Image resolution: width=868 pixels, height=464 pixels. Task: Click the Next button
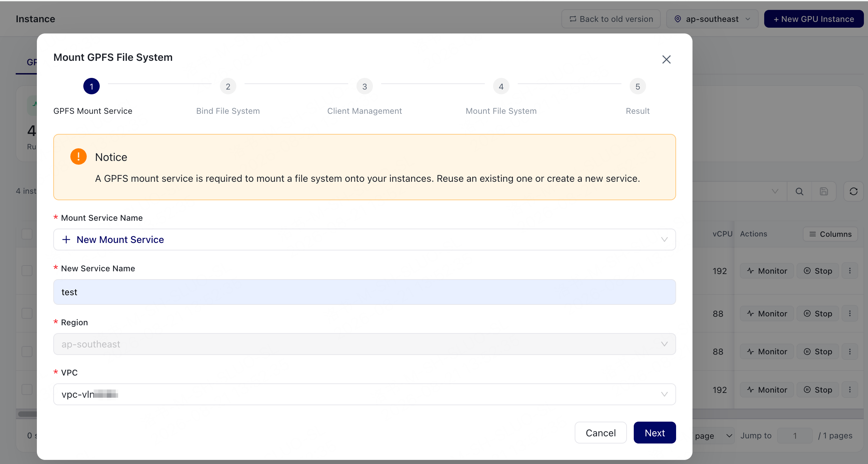[655, 433]
